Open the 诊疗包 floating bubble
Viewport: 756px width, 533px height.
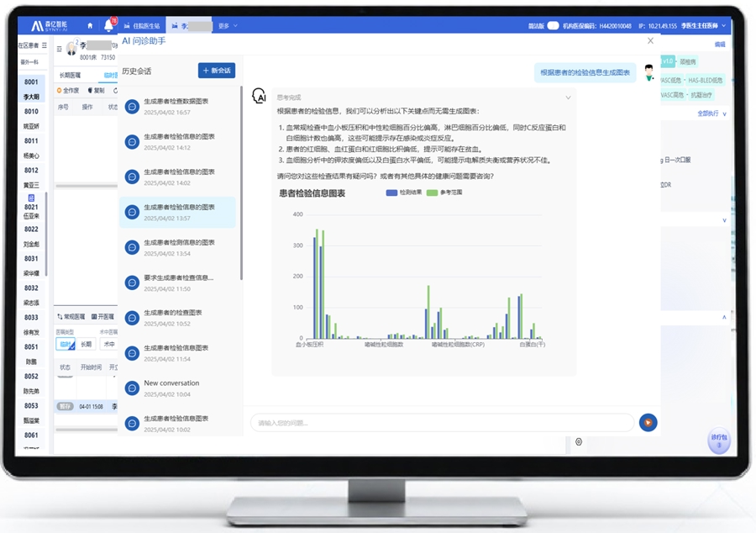tap(719, 441)
